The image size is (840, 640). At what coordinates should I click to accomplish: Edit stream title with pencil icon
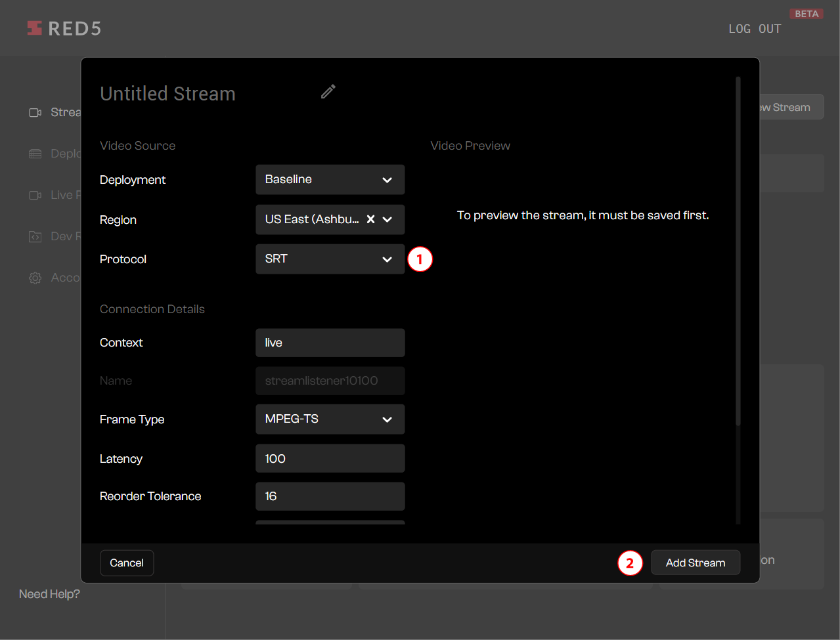tap(328, 92)
